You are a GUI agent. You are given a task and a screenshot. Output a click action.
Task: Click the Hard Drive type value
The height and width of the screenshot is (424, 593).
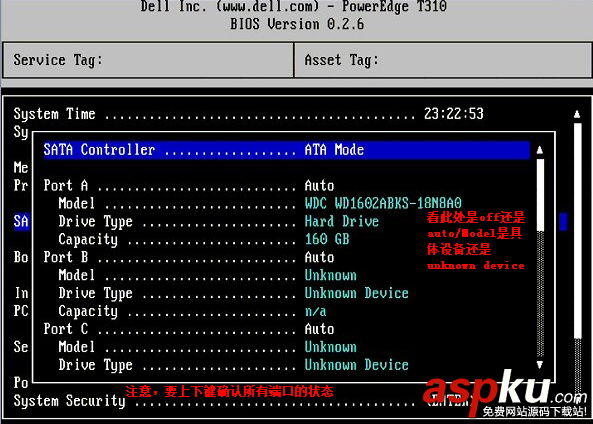(x=342, y=221)
